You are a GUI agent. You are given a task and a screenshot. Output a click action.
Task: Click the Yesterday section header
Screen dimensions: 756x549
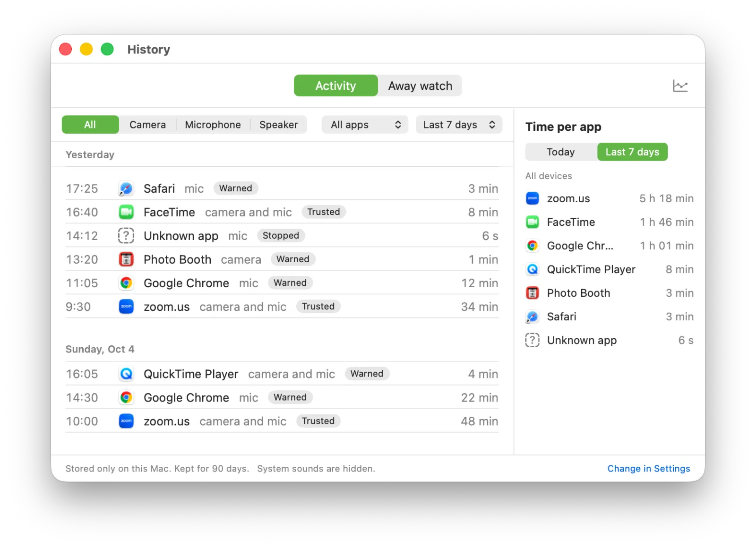click(x=90, y=155)
